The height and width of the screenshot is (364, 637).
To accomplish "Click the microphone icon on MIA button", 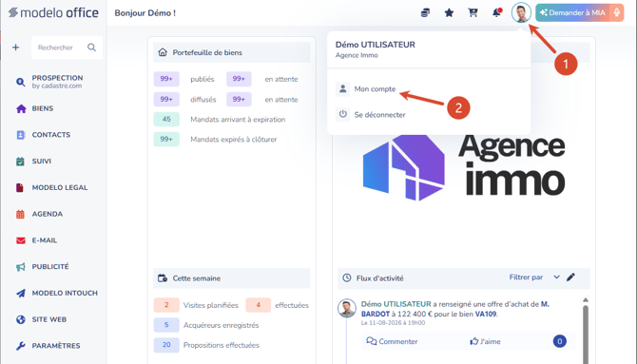I will pos(617,12).
